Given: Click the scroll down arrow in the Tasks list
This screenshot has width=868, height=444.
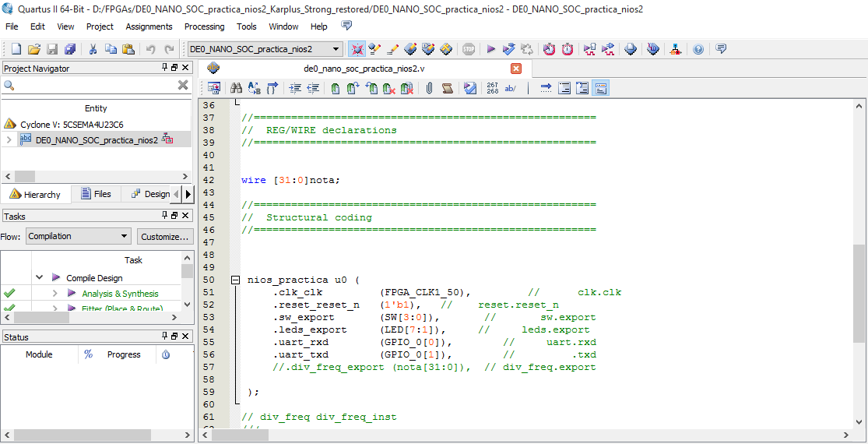Looking at the screenshot, I should point(187,305).
